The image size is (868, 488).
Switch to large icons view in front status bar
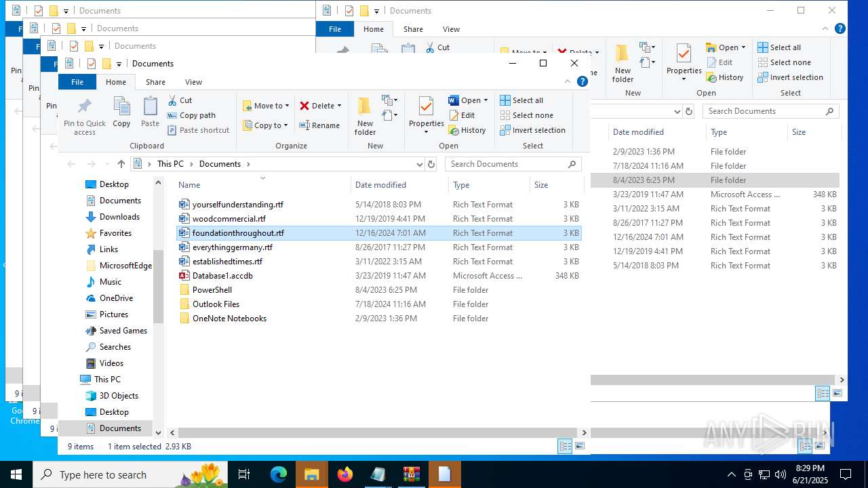[580, 446]
